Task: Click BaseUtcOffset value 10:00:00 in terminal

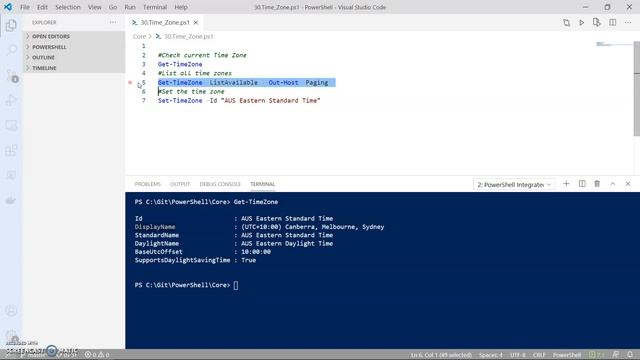Action: [256, 252]
